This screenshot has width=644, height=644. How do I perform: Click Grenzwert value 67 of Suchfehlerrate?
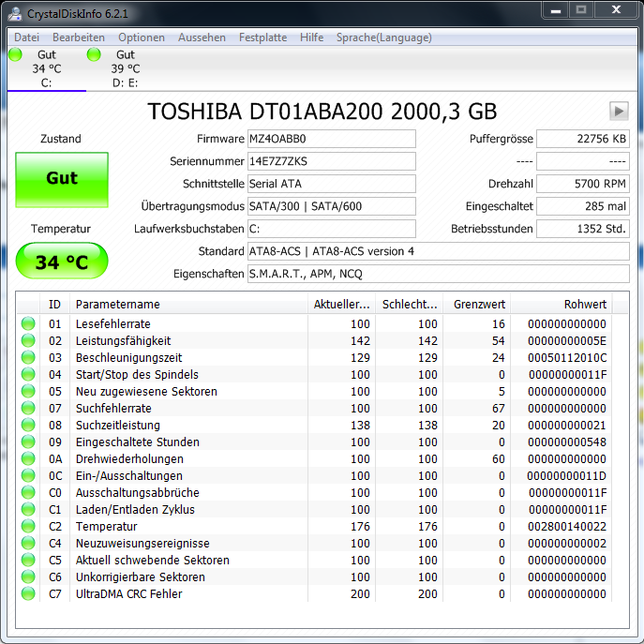tap(498, 409)
